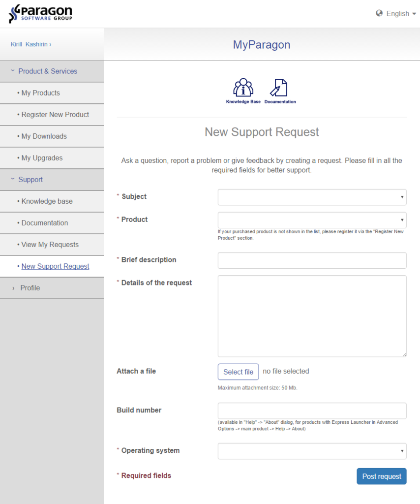Expand the Profile section in the sidebar

(x=30, y=288)
